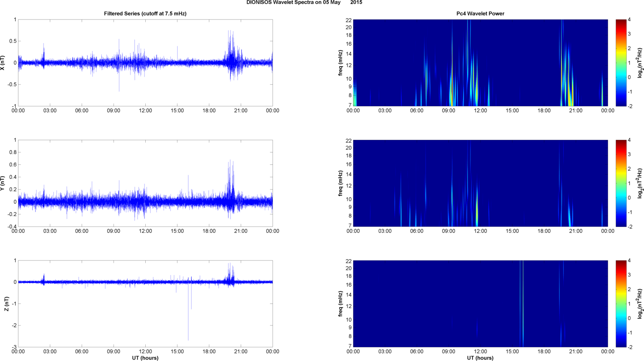The image size is (644, 361).
Task: Click the '09:00' tick under the top-row spectrogram
Action: tap(448, 111)
